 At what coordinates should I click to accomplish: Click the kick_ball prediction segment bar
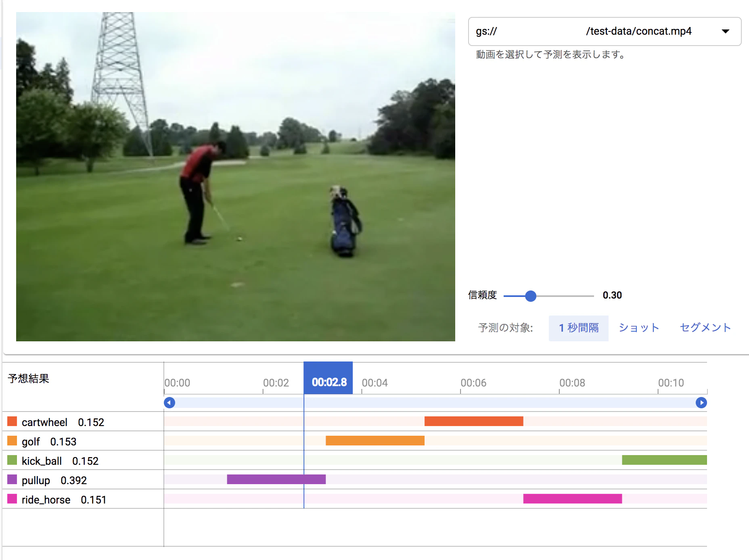pyautogui.click(x=664, y=460)
